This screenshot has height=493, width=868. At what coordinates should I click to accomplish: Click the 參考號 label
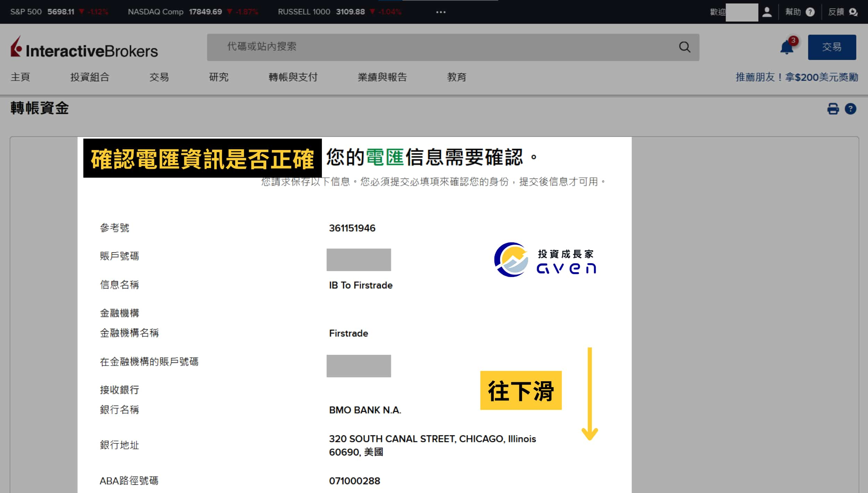tap(115, 228)
